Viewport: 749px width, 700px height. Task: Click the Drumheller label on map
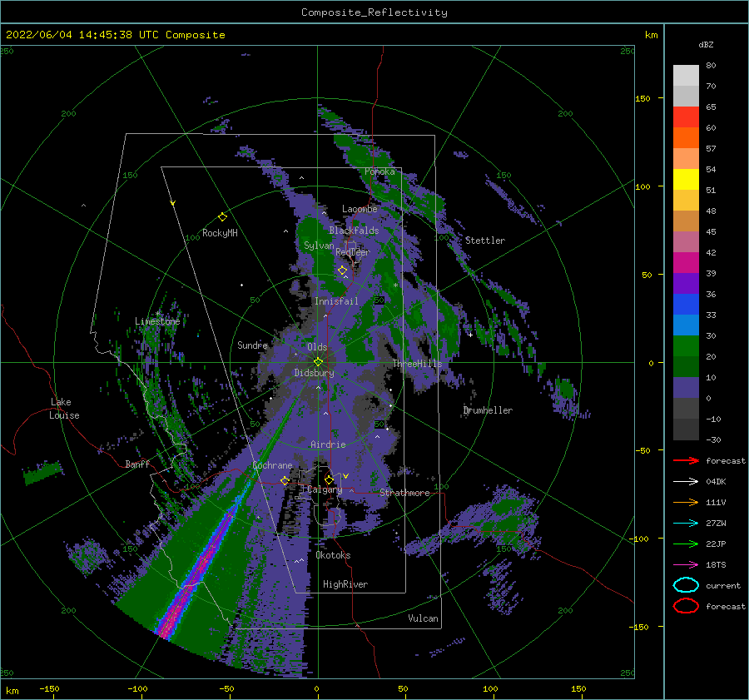(x=488, y=410)
